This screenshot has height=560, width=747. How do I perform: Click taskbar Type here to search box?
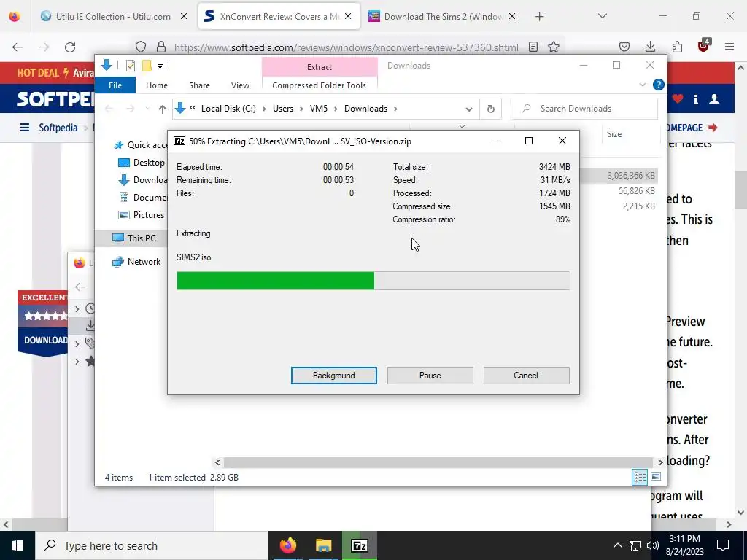coord(152,545)
